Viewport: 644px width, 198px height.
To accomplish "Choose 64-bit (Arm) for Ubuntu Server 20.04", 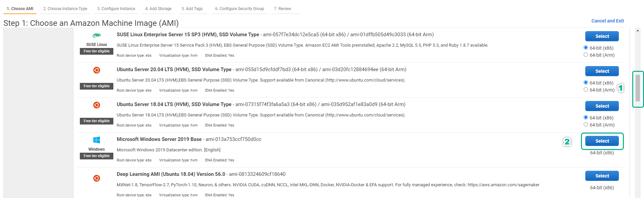I will (x=586, y=90).
